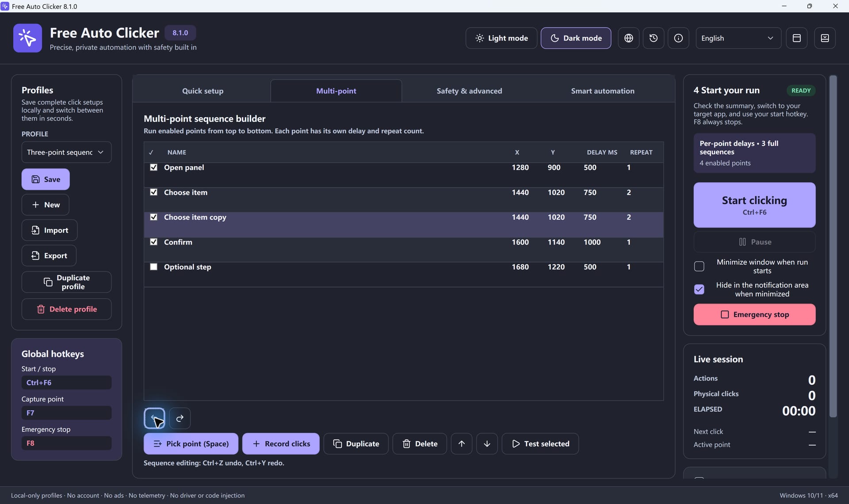Click the Import profile button
Image resolution: width=849 pixels, height=504 pixels.
(50, 230)
